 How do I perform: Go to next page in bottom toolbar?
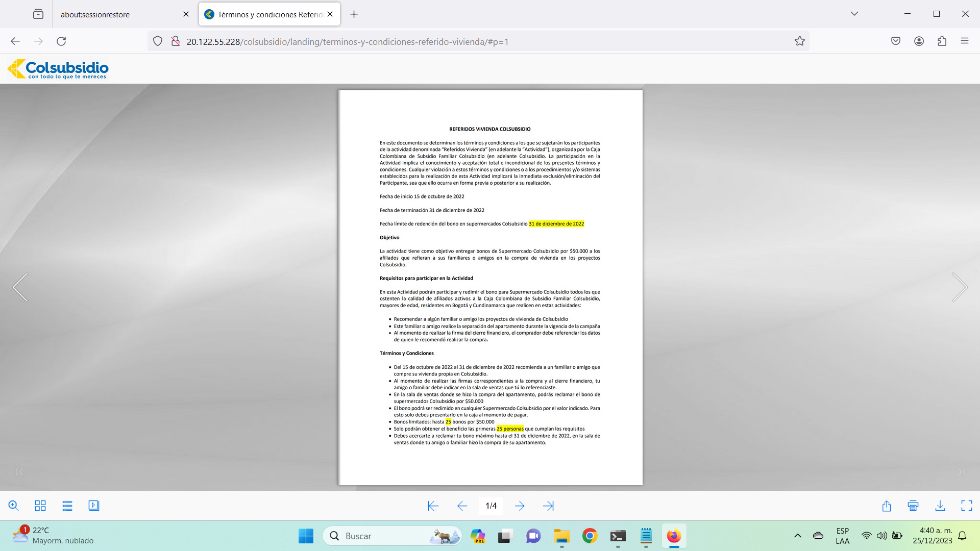[520, 506]
